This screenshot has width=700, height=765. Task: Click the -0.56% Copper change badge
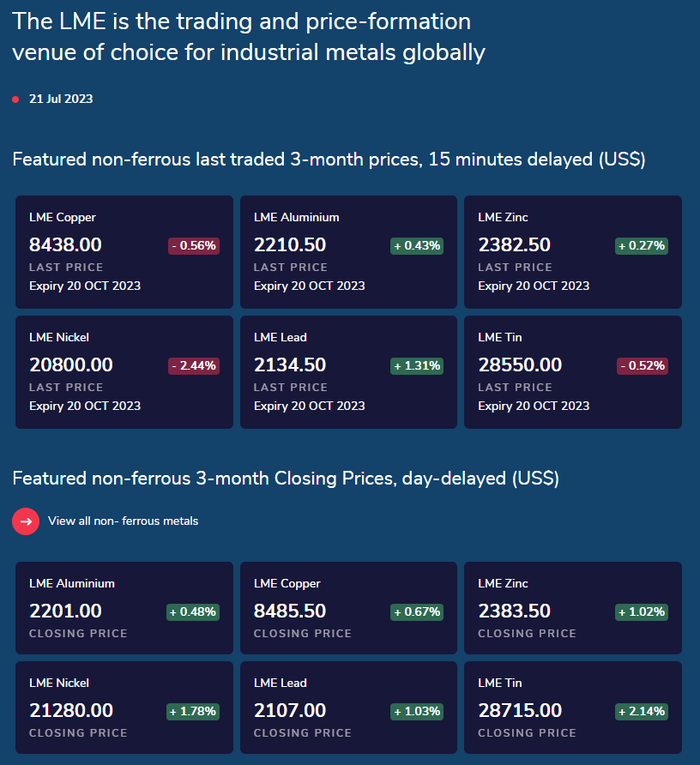point(194,246)
